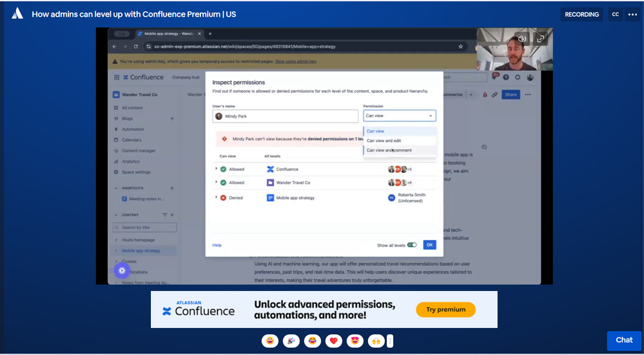Image resolution: width=644 pixels, height=355 pixels.
Task: Click Stop using admin key link
Action: coord(296,61)
